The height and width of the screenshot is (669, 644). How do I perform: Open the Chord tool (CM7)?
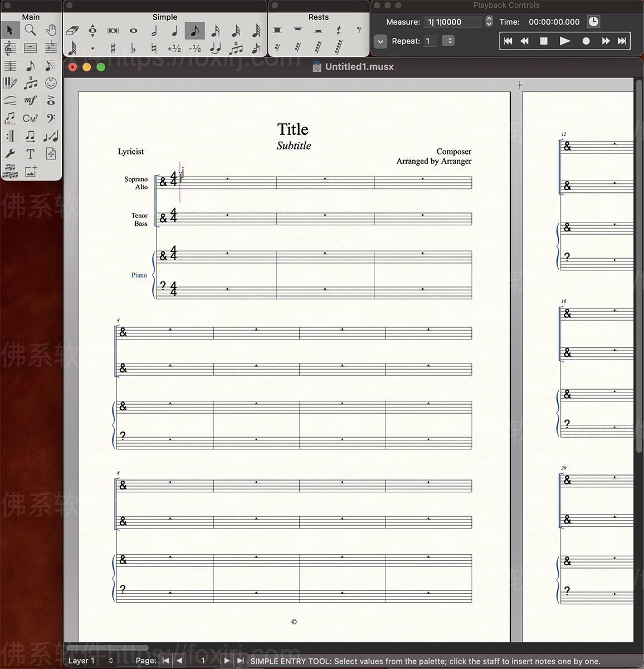31,118
